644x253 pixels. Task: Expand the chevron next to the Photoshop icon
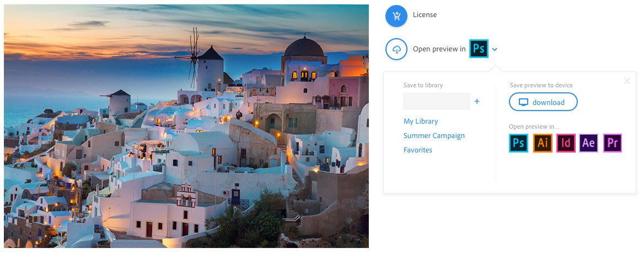[495, 49]
